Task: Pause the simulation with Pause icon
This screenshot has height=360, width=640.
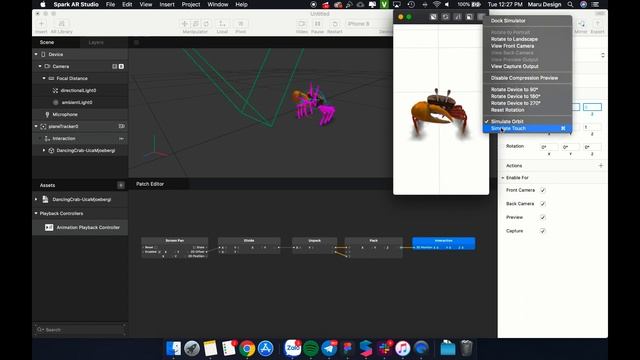Action: 317,24
